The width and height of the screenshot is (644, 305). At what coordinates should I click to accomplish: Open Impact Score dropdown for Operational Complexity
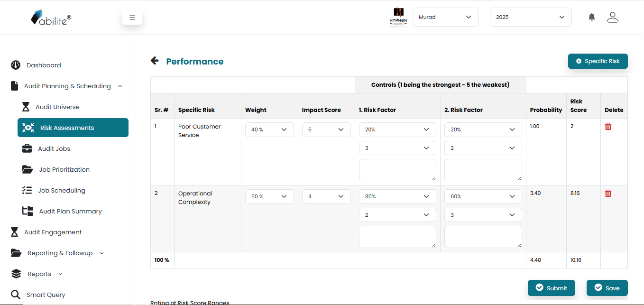(326, 196)
